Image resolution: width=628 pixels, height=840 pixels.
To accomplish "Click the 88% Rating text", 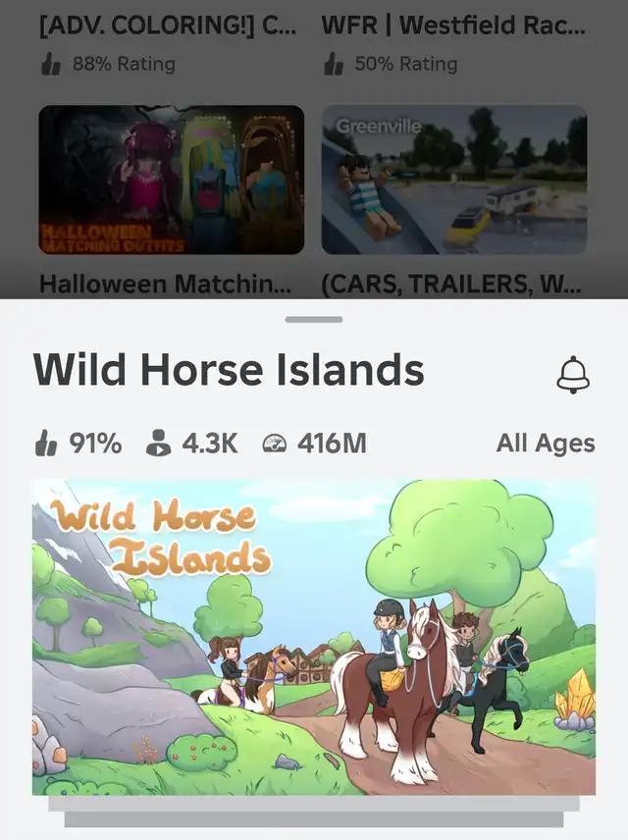I will click(124, 65).
